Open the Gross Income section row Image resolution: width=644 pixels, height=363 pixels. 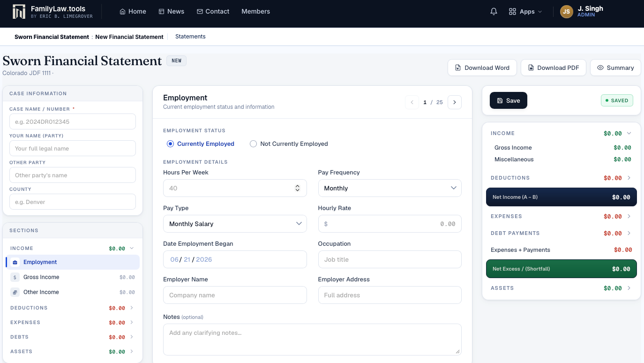(x=73, y=277)
